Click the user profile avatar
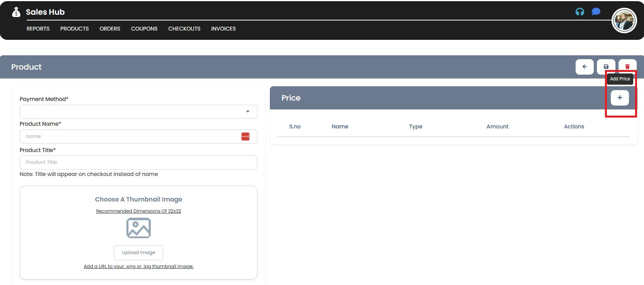The image size is (644, 285). (x=624, y=20)
